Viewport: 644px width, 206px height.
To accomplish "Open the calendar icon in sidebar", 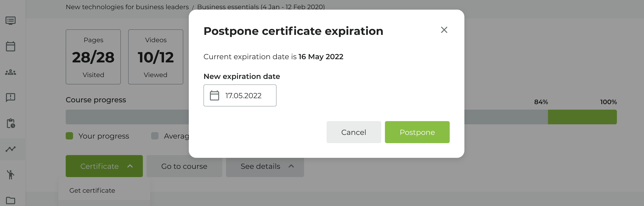I will pyautogui.click(x=11, y=46).
